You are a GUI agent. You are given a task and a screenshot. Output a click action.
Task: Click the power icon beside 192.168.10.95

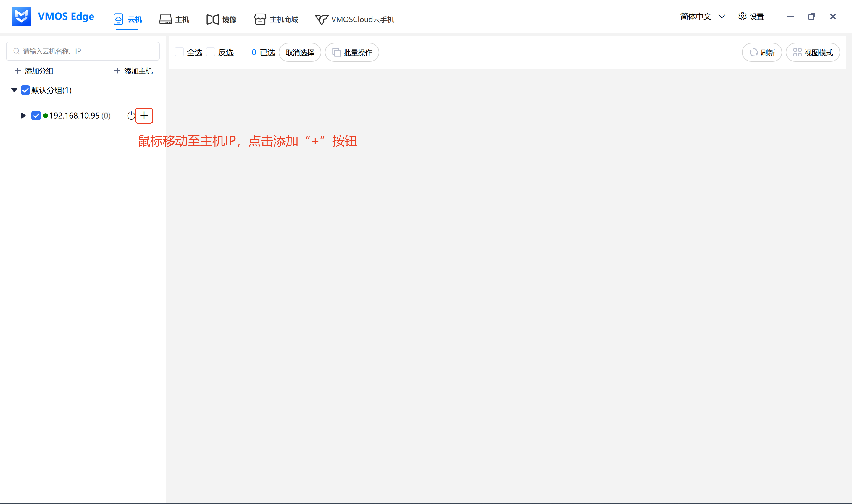coord(131,116)
